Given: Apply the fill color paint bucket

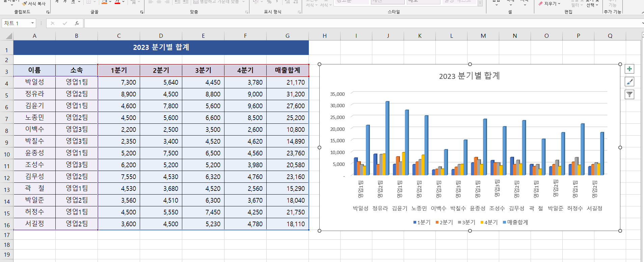Looking at the screenshot, I should (x=104, y=2).
